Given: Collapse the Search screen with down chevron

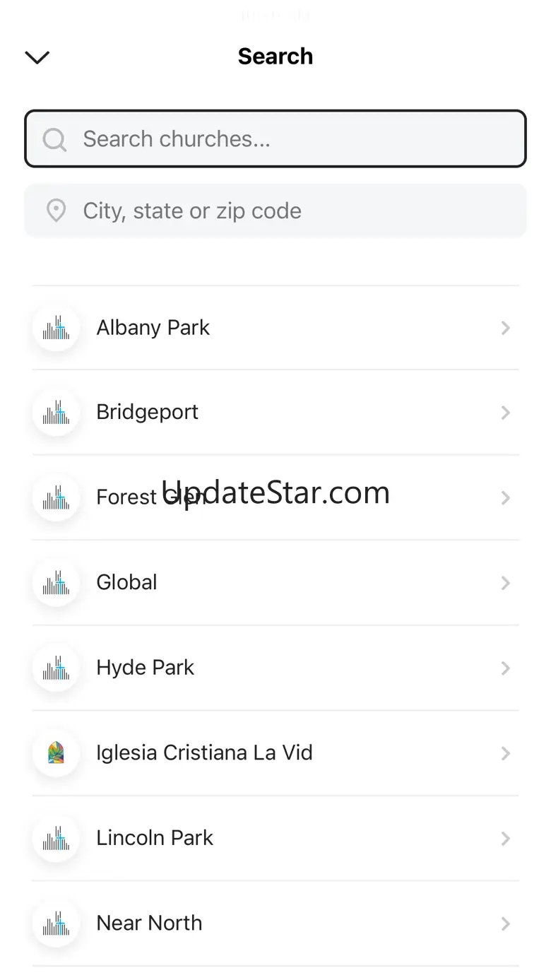Looking at the screenshot, I should 37,57.
